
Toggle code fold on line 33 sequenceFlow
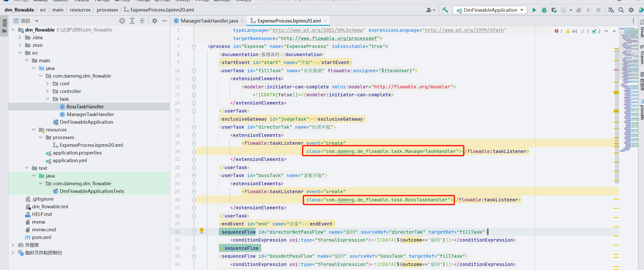(x=194, y=256)
